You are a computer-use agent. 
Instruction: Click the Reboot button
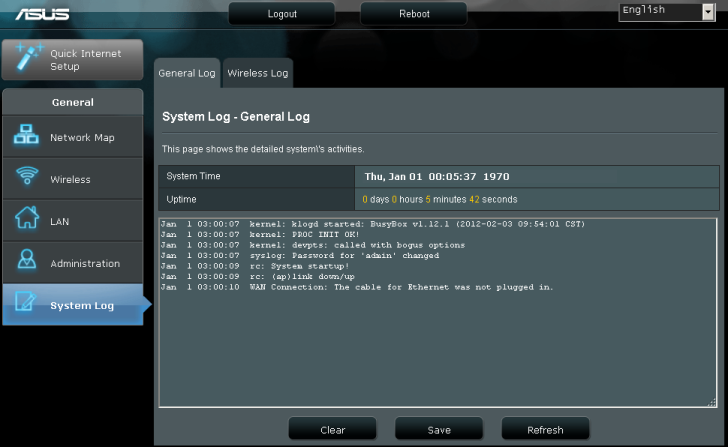[414, 14]
